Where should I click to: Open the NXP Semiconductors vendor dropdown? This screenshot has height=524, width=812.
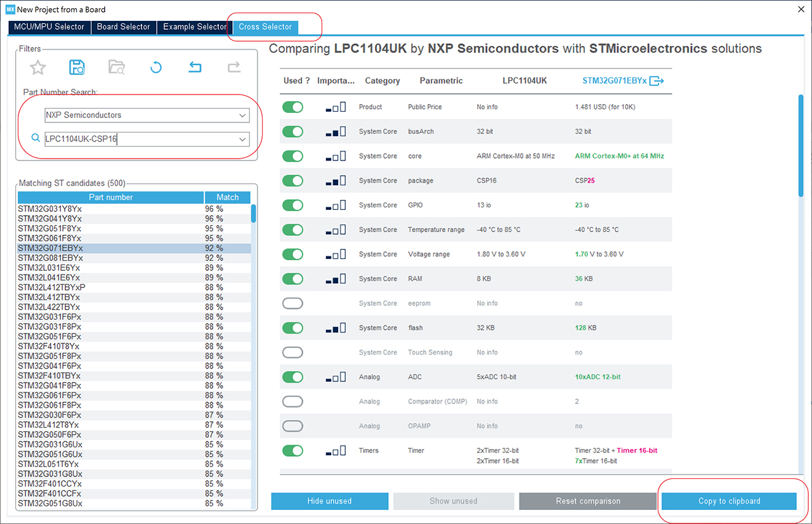[147, 115]
